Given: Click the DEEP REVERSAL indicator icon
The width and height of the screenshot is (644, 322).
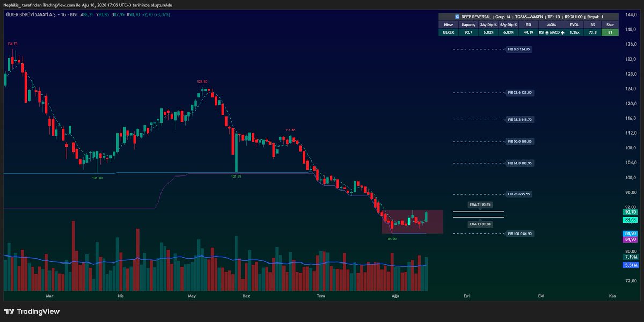Looking at the screenshot, I should [457, 17].
